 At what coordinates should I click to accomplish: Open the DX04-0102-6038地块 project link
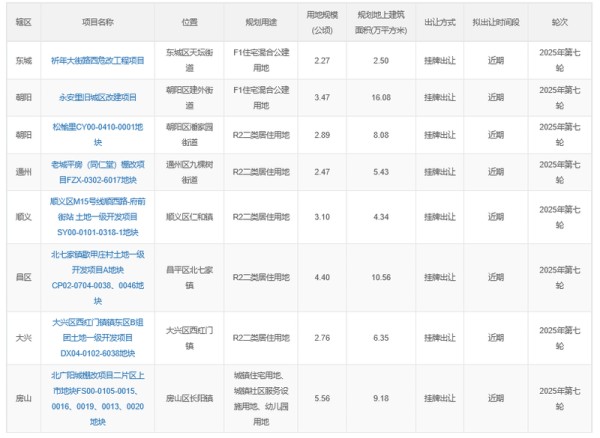98,338
